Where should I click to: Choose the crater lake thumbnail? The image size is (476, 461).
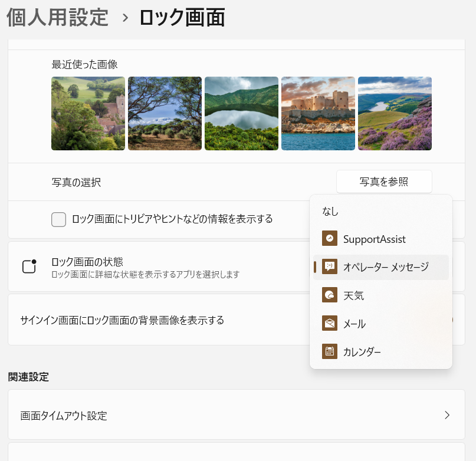[241, 114]
